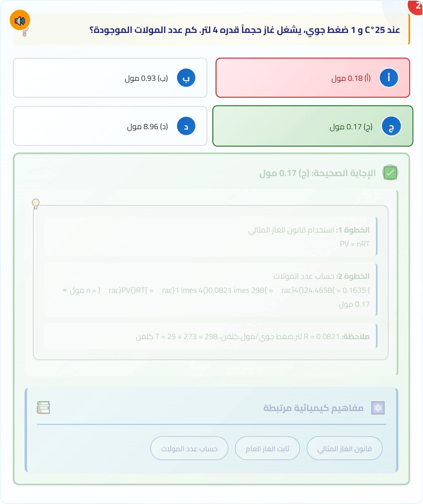Open the قانون الغاز المثالي concept tag
Image resolution: width=423 pixels, height=504 pixels.
344,449
